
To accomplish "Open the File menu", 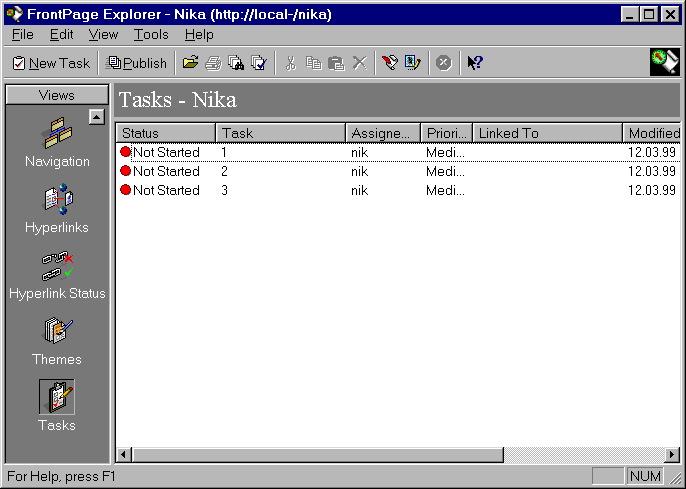I will (x=22, y=35).
